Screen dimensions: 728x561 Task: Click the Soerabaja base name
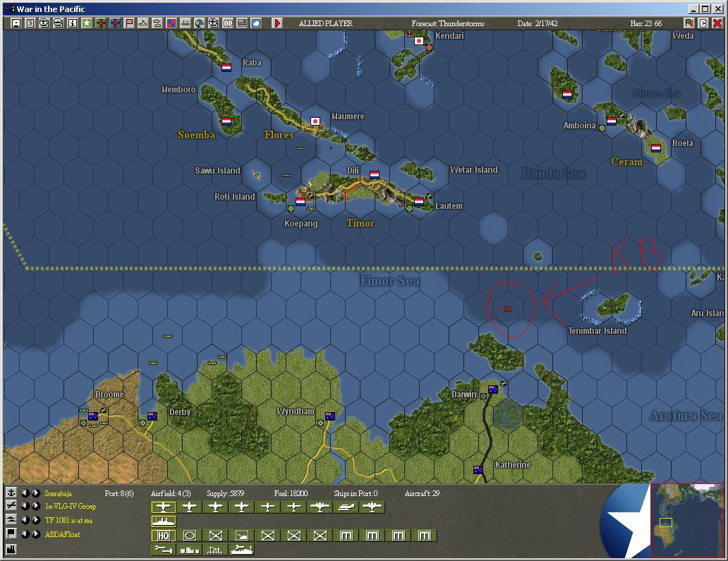[x=58, y=493]
